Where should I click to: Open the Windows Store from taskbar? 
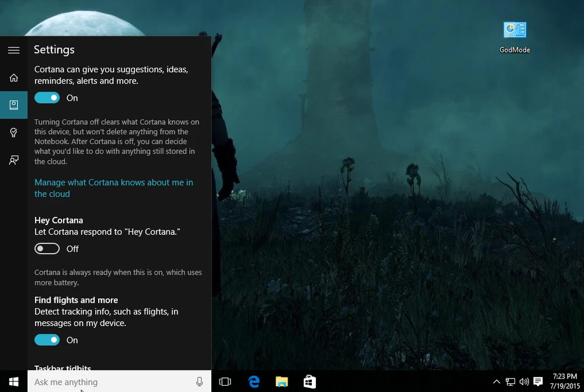[310, 381]
